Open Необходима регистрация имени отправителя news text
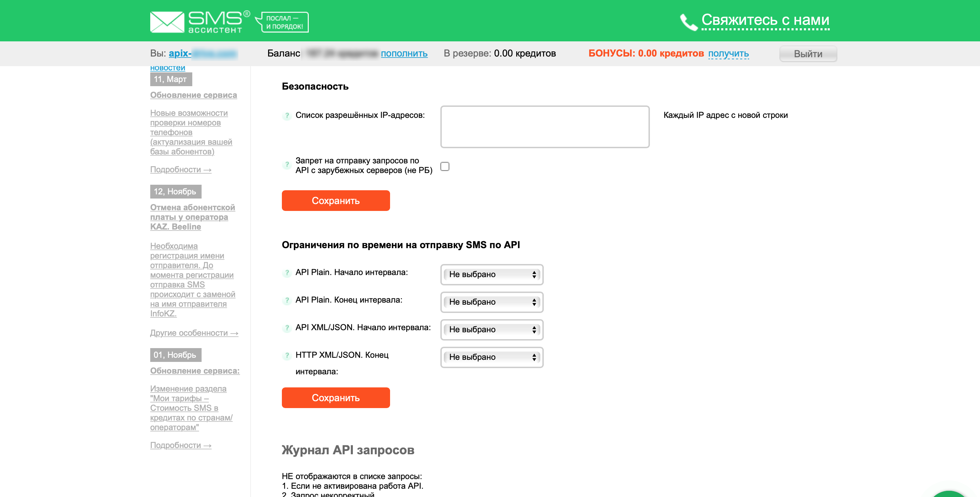Image resolution: width=980 pixels, height=497 pixels. click(193, 280)
